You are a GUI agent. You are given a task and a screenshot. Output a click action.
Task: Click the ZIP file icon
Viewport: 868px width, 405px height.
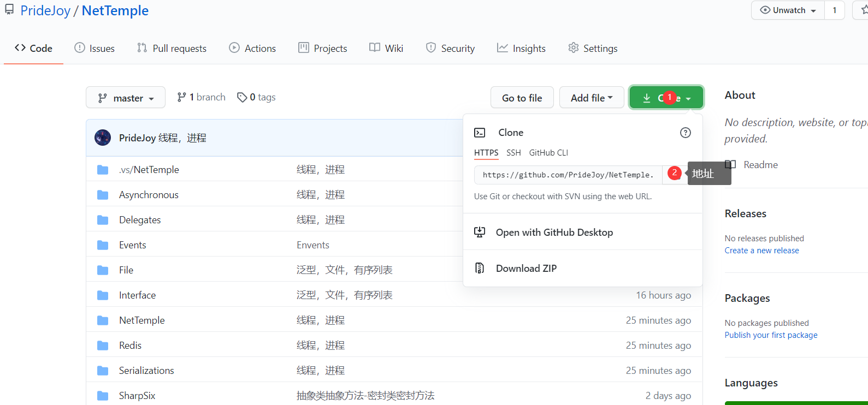[480, 268]
